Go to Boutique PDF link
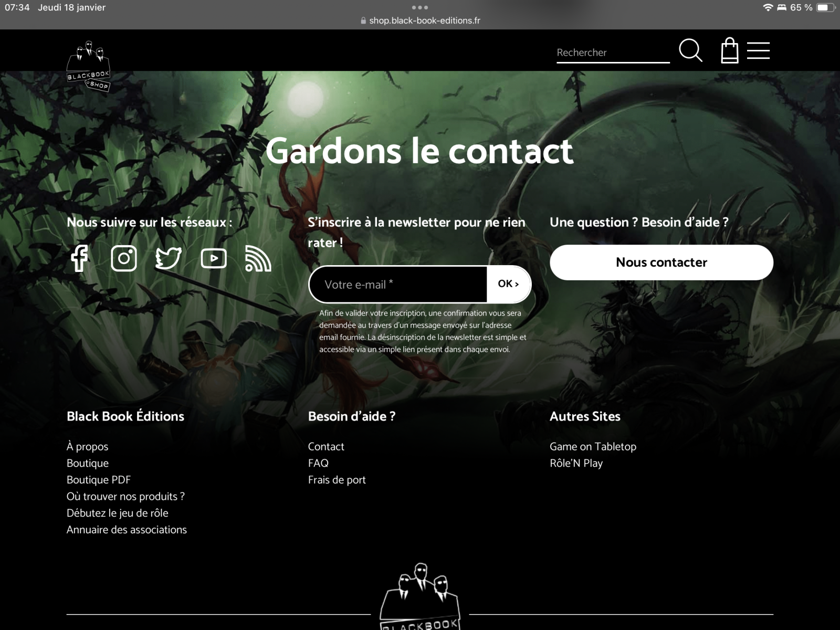The height and width of the screenshot is (630, 840). 99,480
